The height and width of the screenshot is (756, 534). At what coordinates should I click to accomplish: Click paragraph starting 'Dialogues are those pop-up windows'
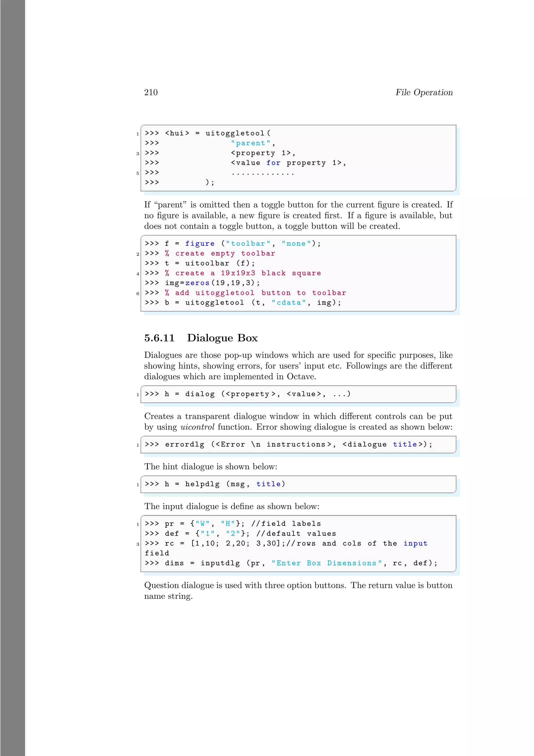(x=299, y=366)
